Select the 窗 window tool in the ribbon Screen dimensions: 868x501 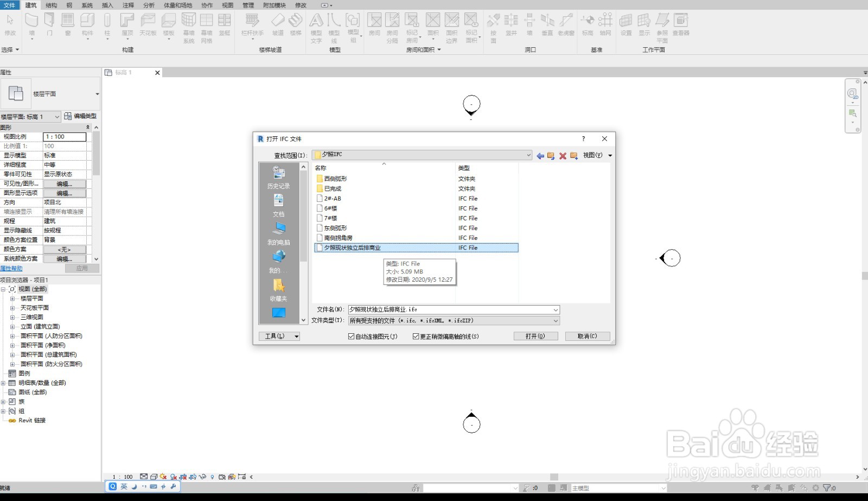point(67,25)
